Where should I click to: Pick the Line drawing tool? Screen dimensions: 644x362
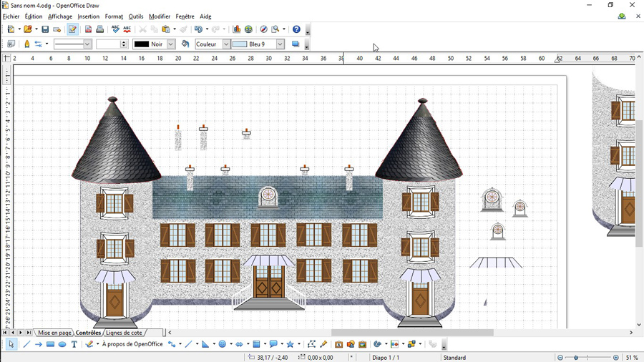26,344
